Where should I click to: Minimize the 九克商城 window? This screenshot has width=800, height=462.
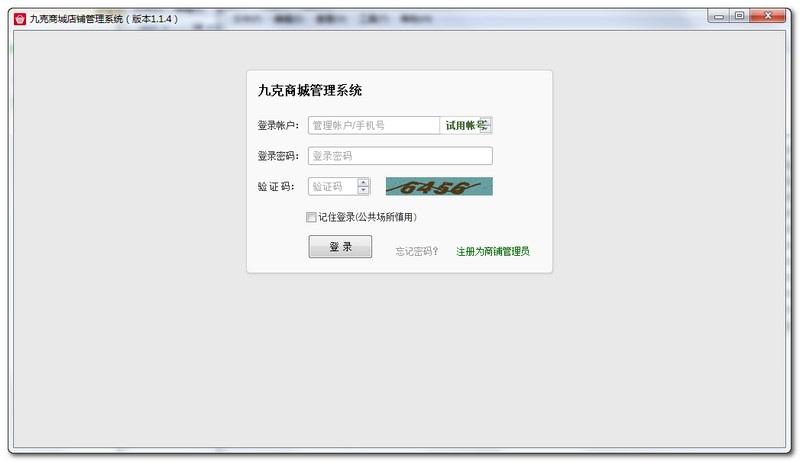719,16
